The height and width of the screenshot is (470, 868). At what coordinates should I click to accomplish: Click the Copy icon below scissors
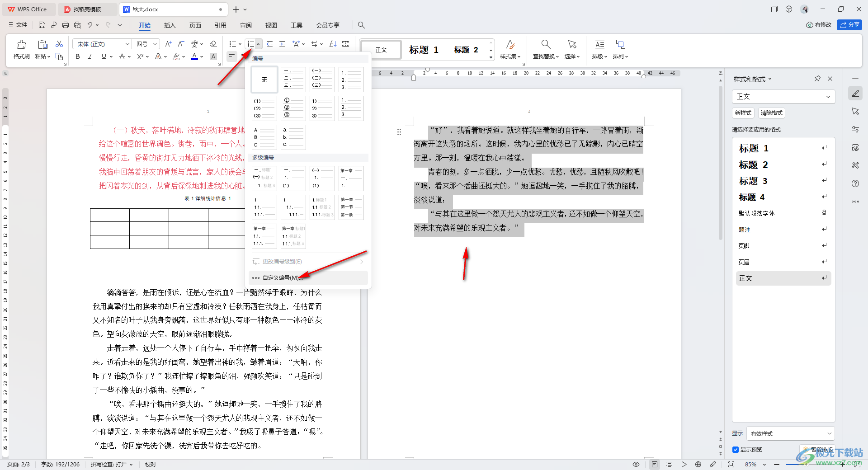[x=59, y=56]
